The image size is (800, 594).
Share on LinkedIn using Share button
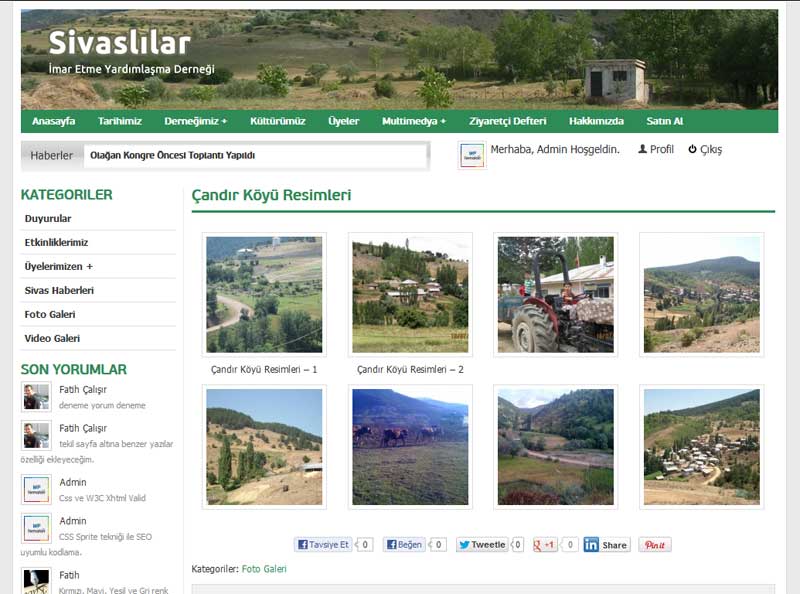[x=607, y=544]
